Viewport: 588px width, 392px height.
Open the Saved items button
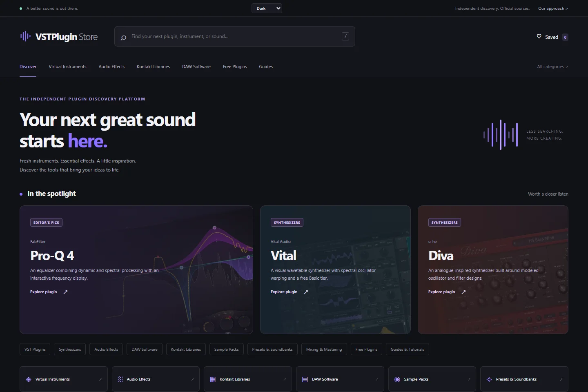[552, 37]
